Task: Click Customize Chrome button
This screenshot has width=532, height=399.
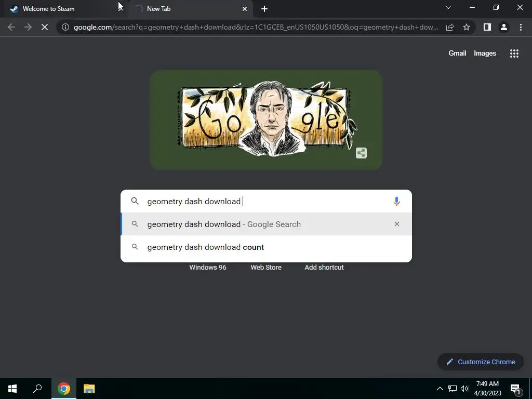Action: pos(481,362)
